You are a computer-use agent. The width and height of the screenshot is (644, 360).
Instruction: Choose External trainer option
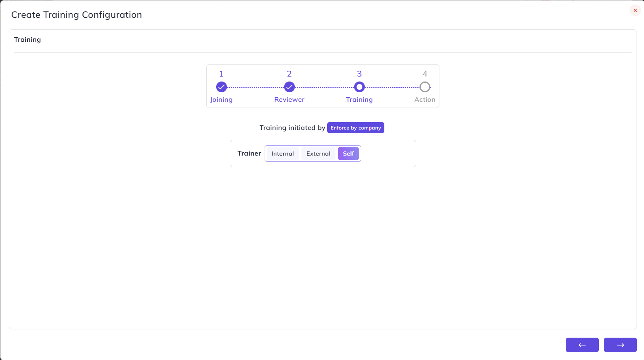[x=318, y=154]
